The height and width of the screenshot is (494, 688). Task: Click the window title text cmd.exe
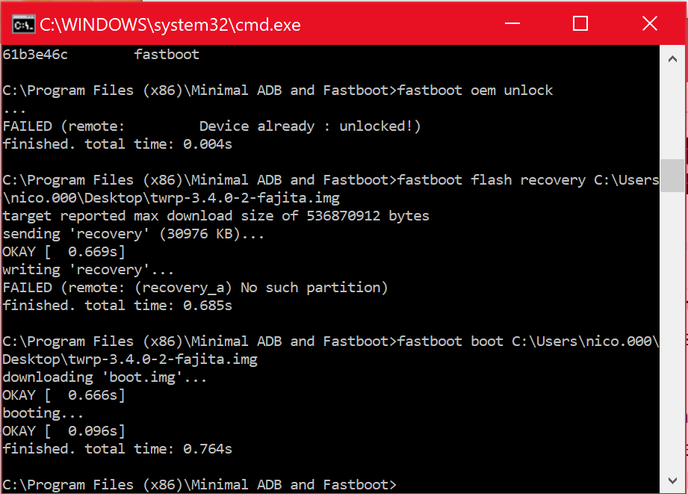point(170,25)
